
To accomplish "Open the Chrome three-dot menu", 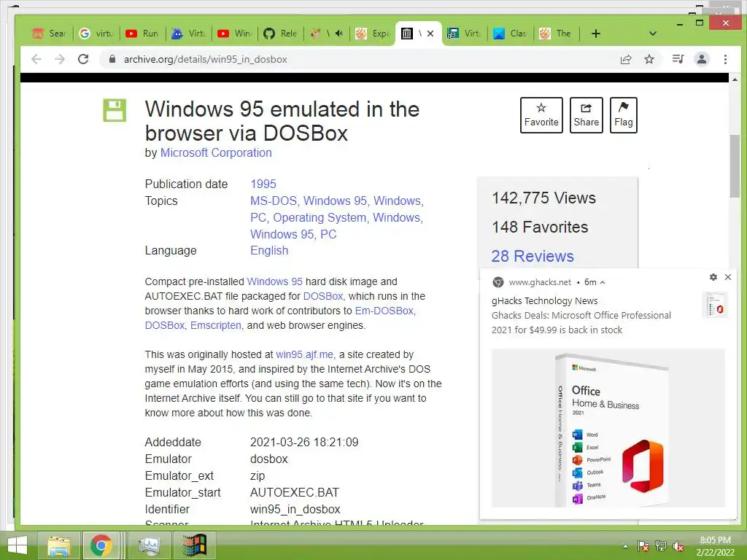I will (x=725, y=59).
